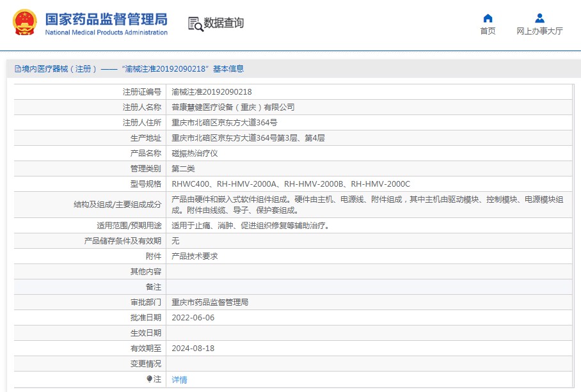Click the 变更情况 label
Viewport: 581px width, 392px height.
click(146, 364)
